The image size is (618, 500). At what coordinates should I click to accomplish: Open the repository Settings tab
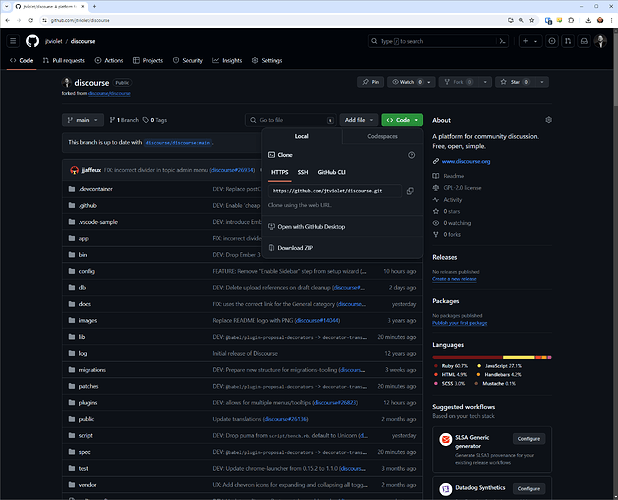point(267,60)
